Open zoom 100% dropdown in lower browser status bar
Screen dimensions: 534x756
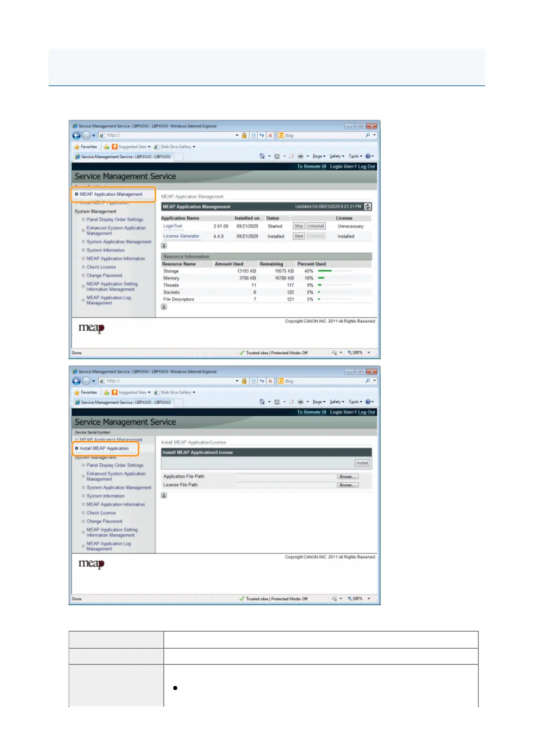(369, 598)
